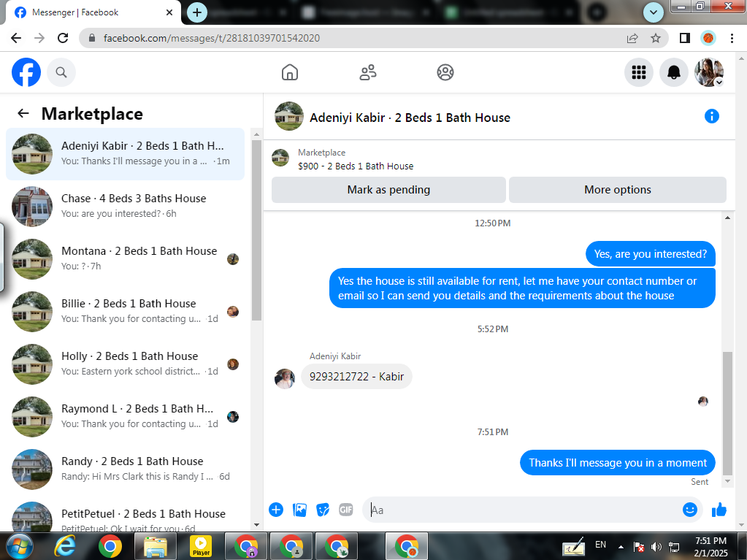
Task: Open Adeniyi Kabir conversation in list
Action: pos(126,154)
